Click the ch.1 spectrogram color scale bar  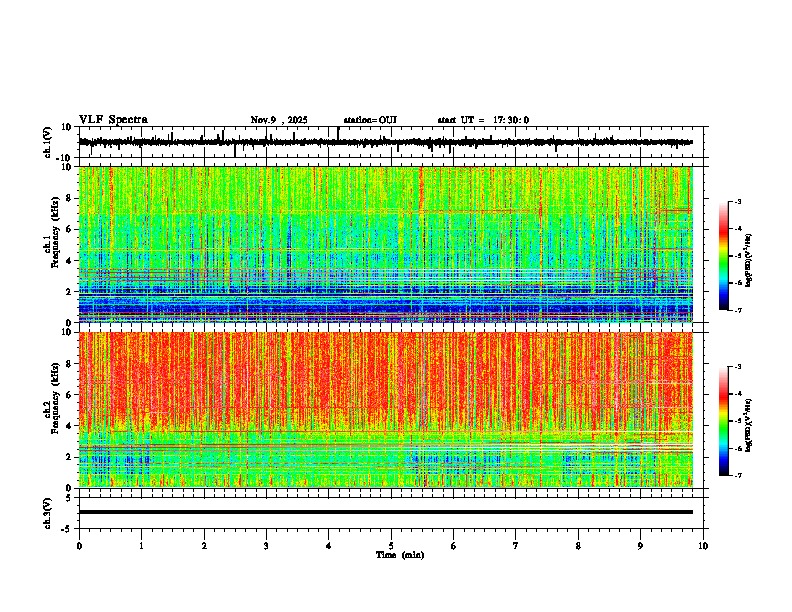[723, 256]
